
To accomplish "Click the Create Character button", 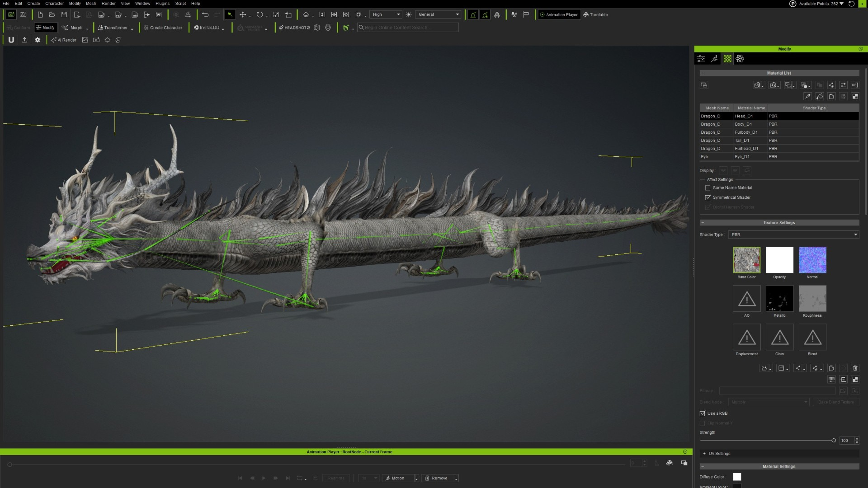I will click(163, 28).
